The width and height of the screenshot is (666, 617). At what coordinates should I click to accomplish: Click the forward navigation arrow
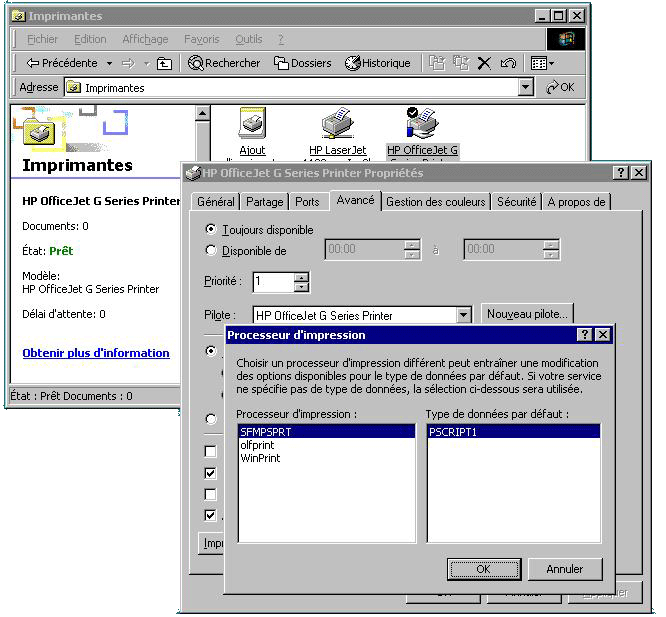pyautogui.click(x=128, y=64)
